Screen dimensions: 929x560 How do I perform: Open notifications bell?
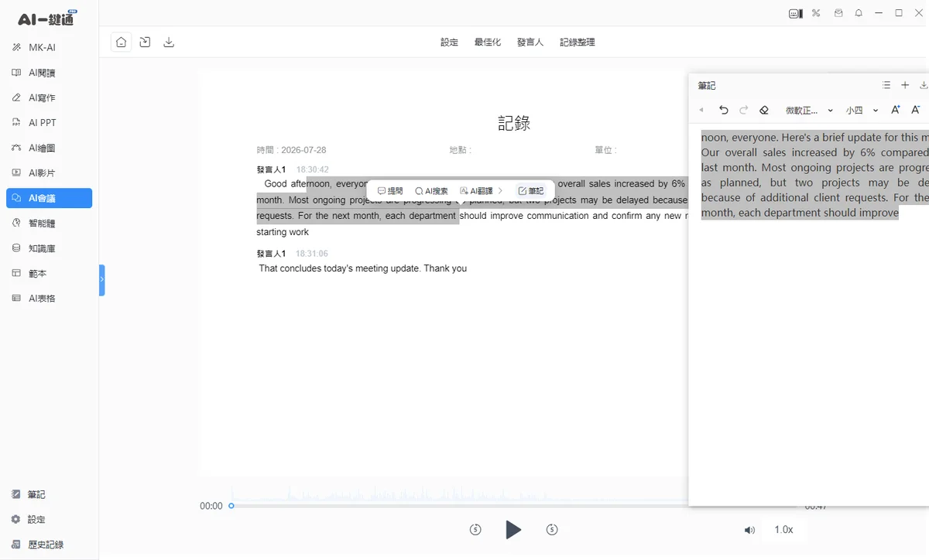pyautogui.click(x=859, y=13)
